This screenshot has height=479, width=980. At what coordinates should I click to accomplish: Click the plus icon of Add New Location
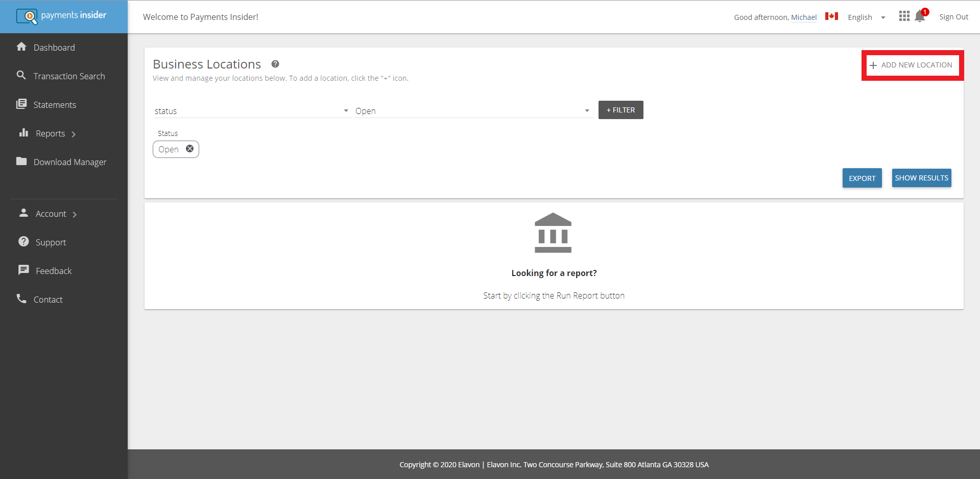(873, 65)
